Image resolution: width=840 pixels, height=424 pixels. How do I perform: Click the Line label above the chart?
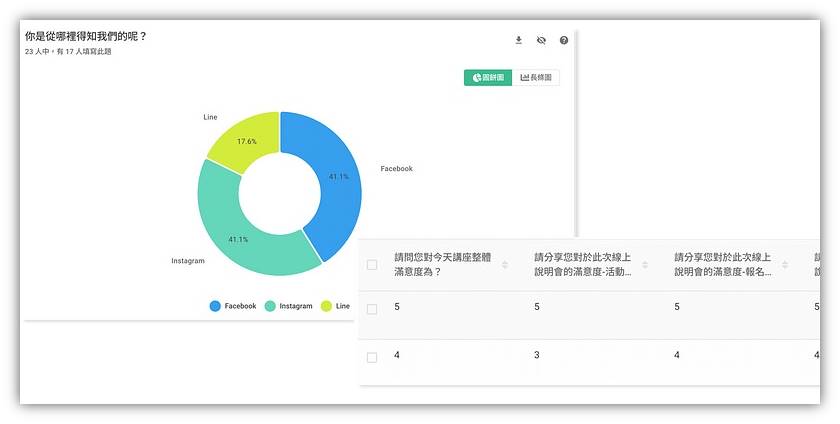[211, 117]
